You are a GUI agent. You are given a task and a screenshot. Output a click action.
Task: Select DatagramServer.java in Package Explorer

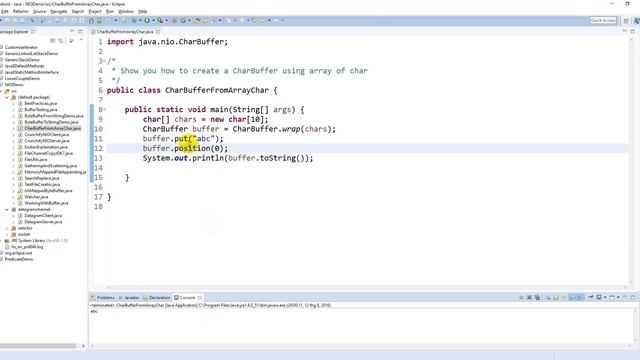point(43,222)
